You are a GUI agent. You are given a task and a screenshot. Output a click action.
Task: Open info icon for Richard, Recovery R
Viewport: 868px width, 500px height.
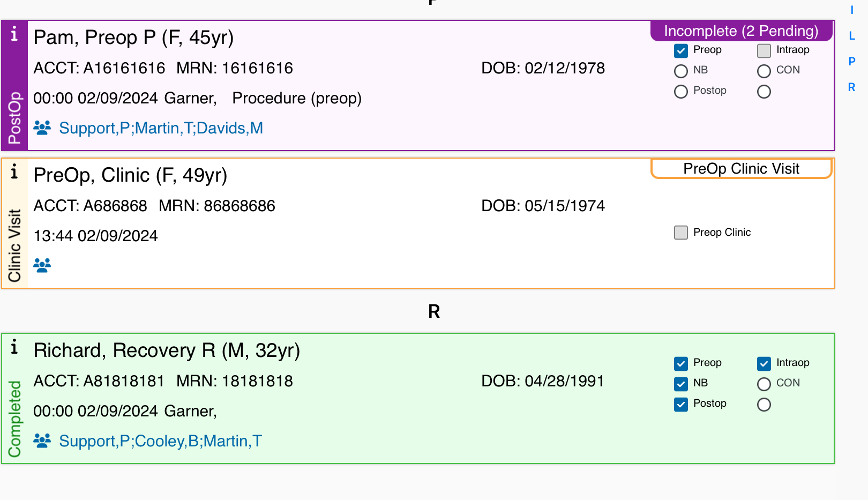14,347
